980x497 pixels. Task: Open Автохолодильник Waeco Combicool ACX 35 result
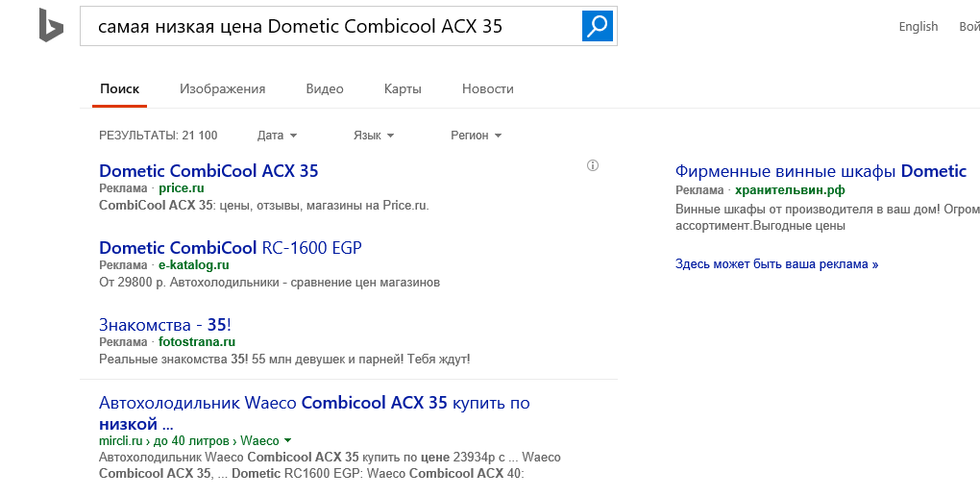coord(314,412)
